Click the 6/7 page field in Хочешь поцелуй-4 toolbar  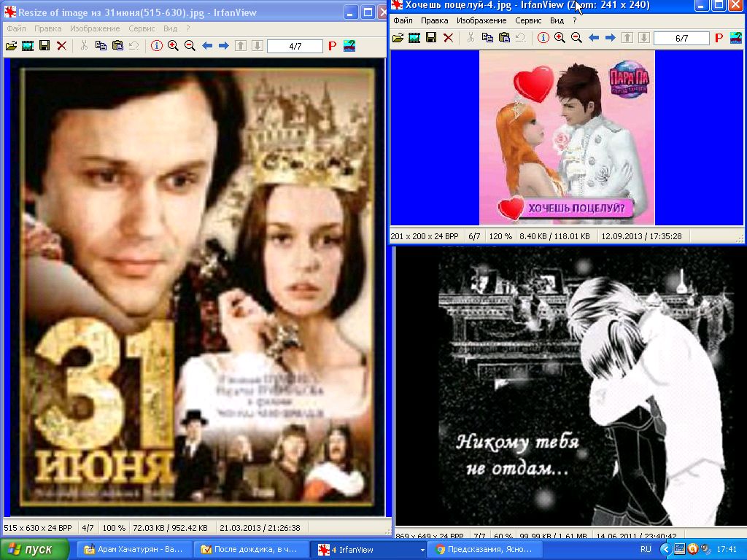[x=682, y=38]
